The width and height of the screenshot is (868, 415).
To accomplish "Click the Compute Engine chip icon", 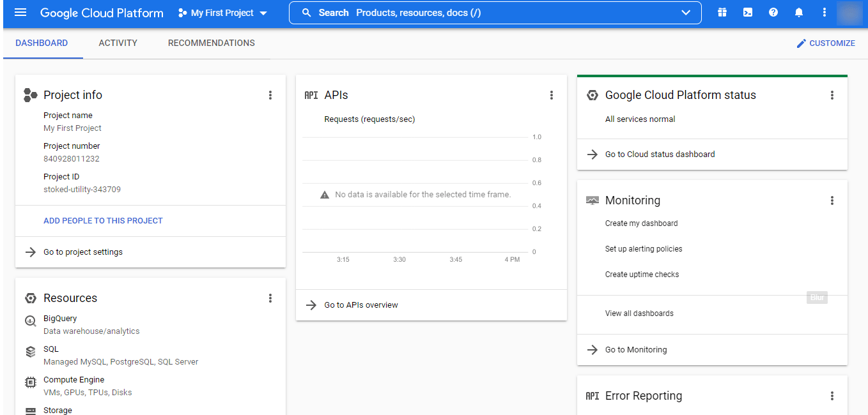I will [31, 382].
